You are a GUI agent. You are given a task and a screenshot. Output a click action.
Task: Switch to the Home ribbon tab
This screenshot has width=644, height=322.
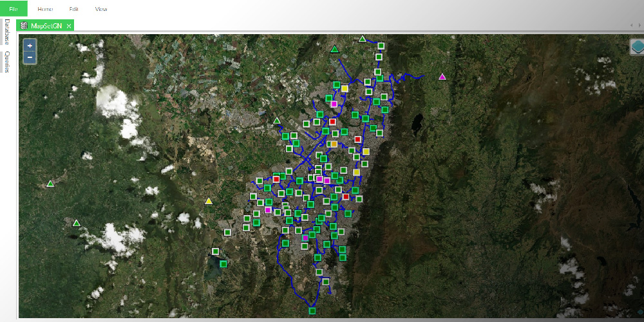pos(45,9)
